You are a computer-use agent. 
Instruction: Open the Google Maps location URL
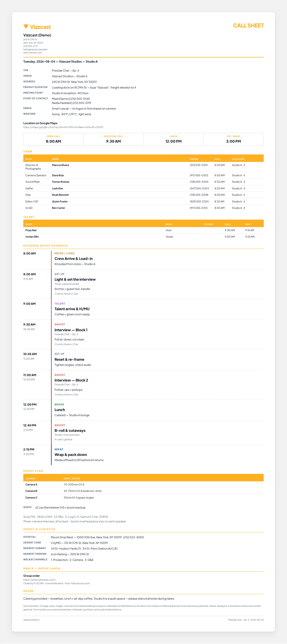pos(63,127)
